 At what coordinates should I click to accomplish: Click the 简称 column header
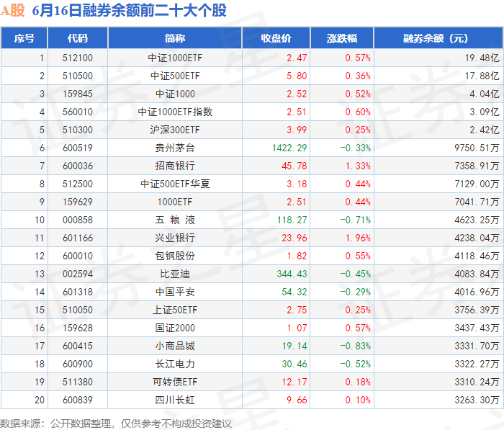[175, 38]
